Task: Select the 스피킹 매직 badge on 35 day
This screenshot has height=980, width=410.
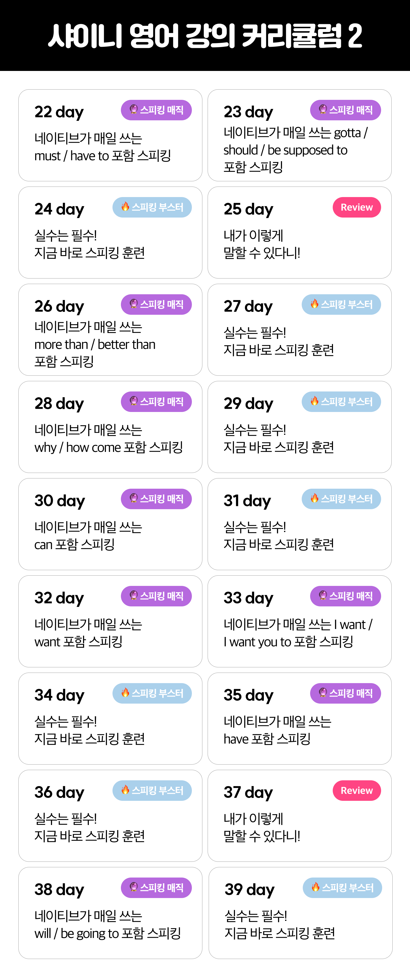Action: (345, 694)
